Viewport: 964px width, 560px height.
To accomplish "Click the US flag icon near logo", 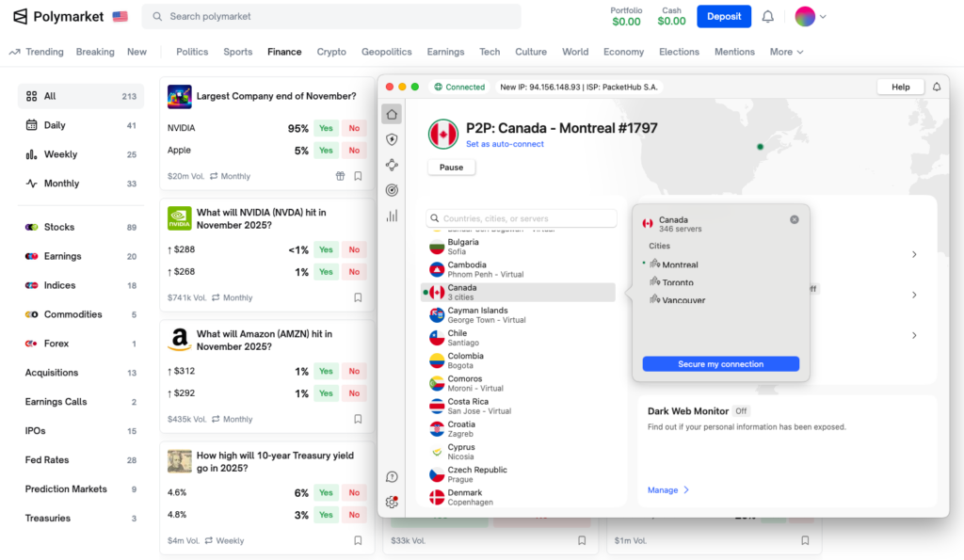I will pos(120,17).
